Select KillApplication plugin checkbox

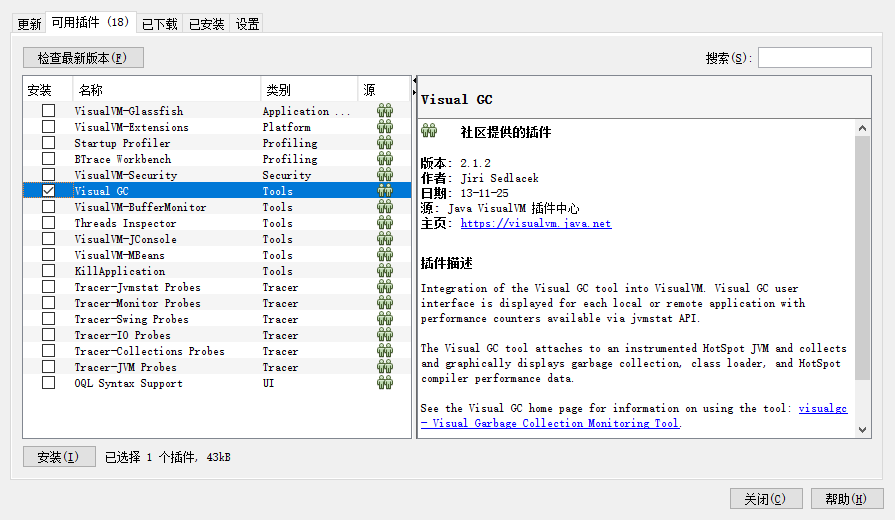click(49, 271)
